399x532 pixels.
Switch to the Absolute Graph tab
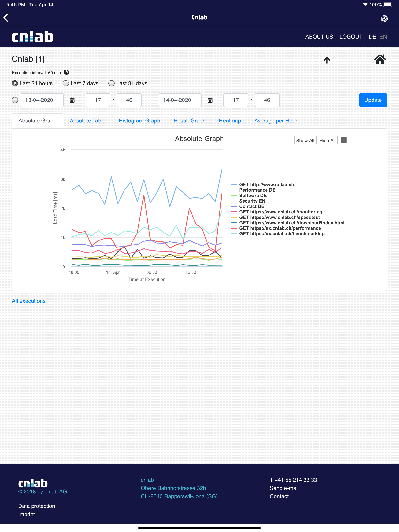(38, 121)
